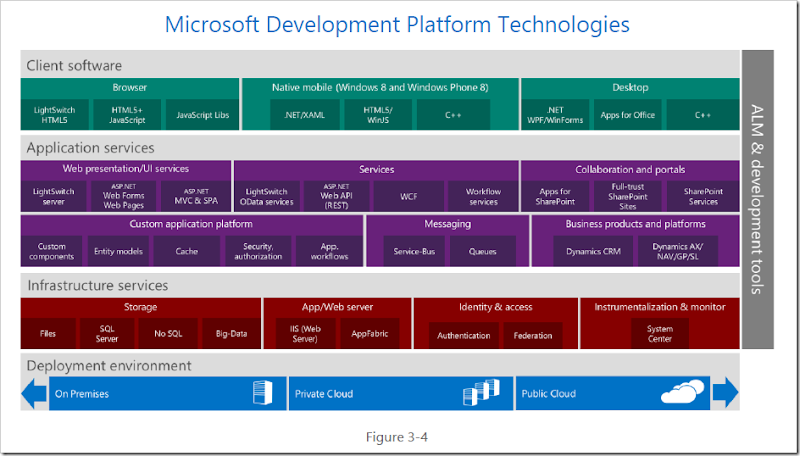
Task: Select the Dynamics AX/NAV/GP/SL box
Action: click(678, 251)
